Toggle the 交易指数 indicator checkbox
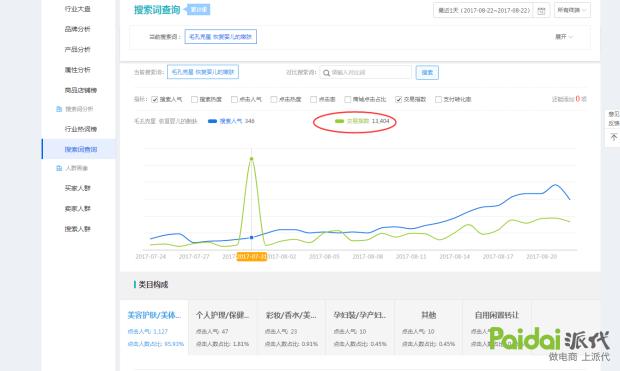Screen dimensions: 620x371 point(399,99)
